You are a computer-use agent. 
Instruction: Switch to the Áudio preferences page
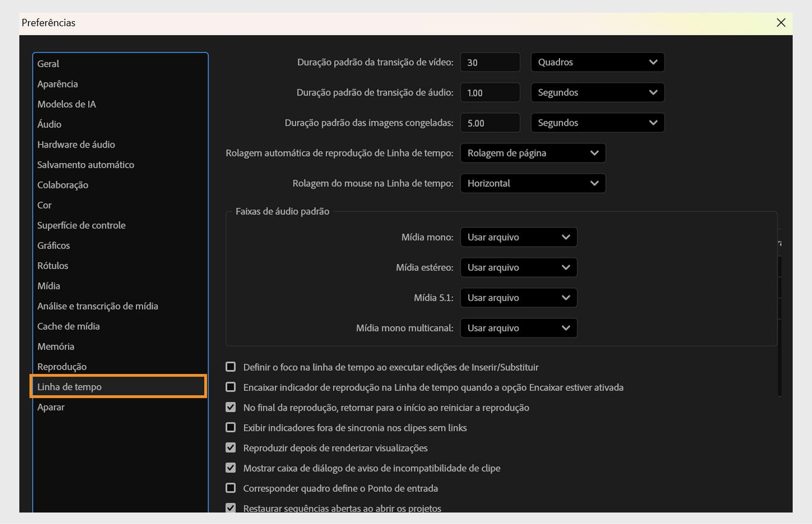[49, 124]
